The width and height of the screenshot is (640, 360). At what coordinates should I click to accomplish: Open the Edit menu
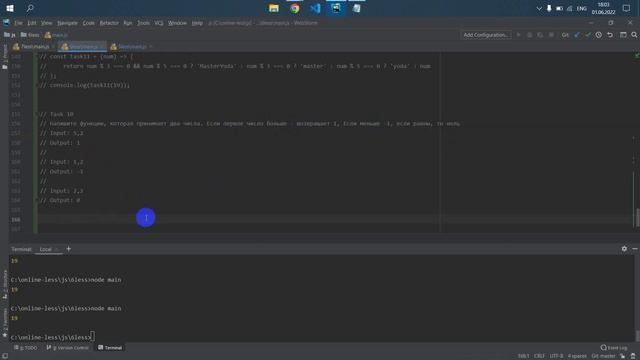pos(32,23)
